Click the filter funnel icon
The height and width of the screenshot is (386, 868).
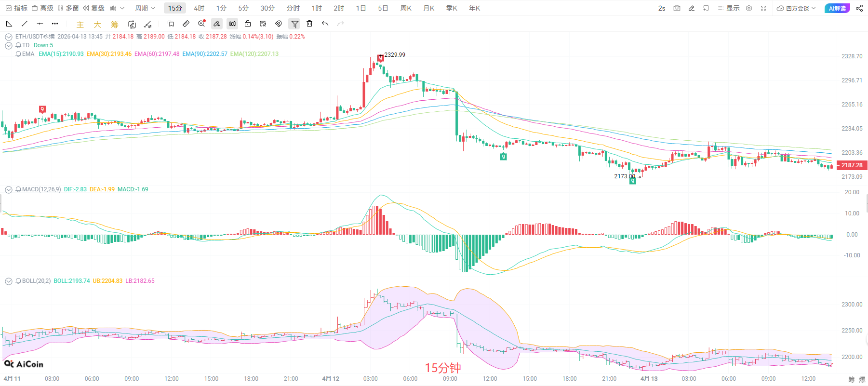click(294, 24)
